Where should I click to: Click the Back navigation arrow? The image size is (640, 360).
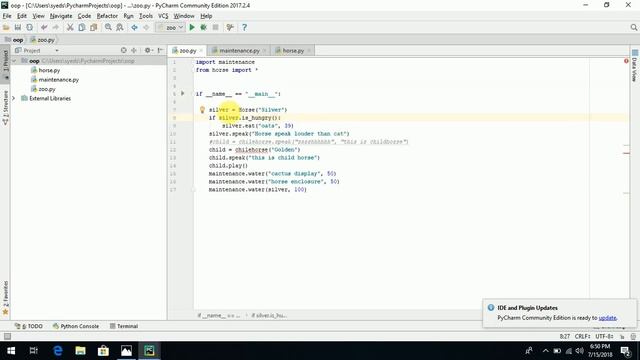pyautogui.click(x=134, y=27)
